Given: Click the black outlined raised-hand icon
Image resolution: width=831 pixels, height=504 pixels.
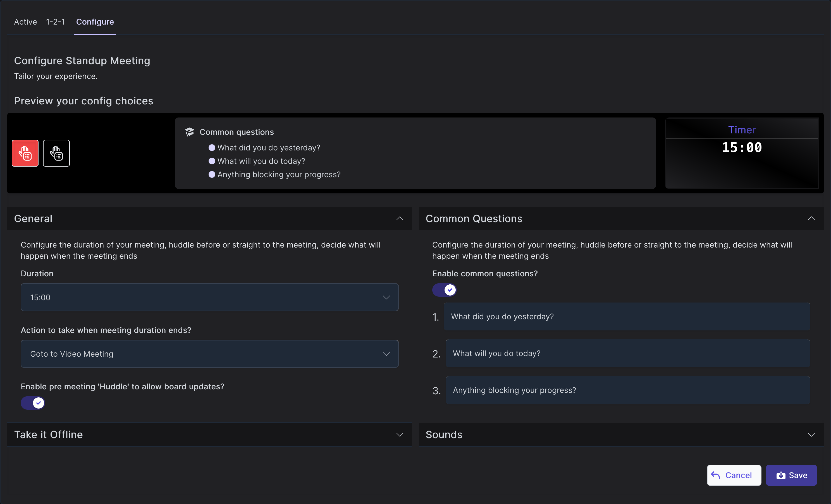Looking at the screenshot, I should pyautogui.click(x=56, y=153).
